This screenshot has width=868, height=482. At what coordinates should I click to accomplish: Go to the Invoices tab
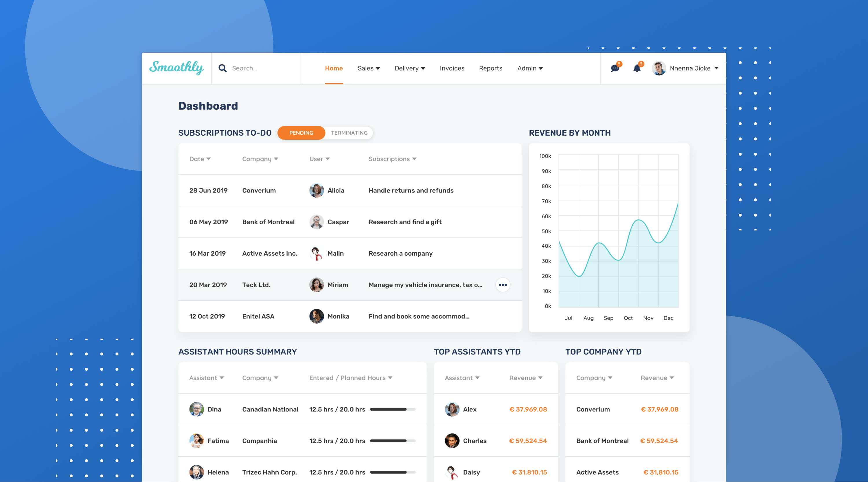[452, 68]
